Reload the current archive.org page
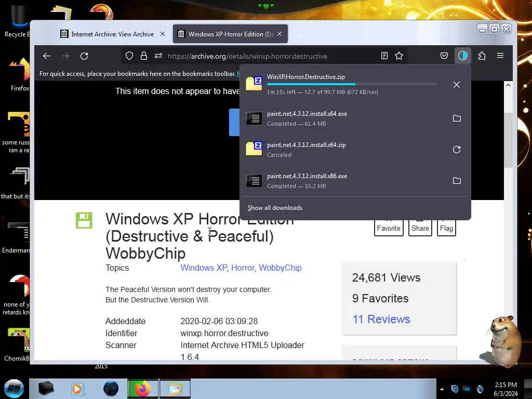 (84, 56)
